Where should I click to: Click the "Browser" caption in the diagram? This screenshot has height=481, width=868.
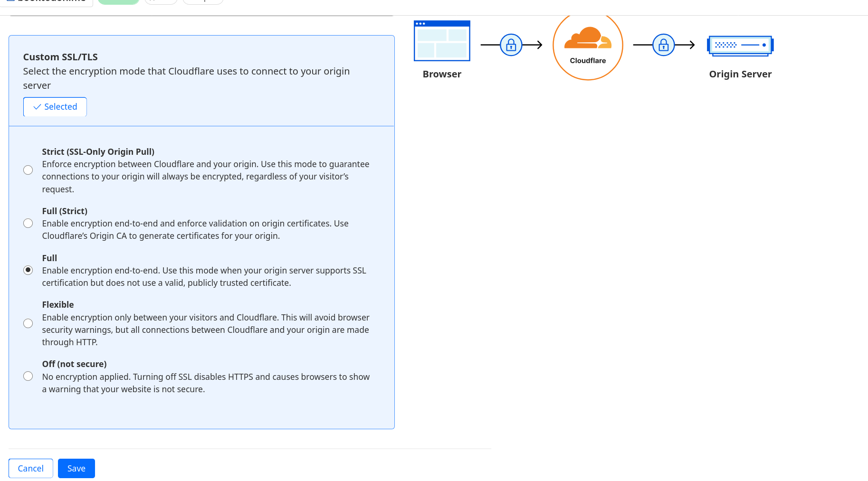point(442,74)
